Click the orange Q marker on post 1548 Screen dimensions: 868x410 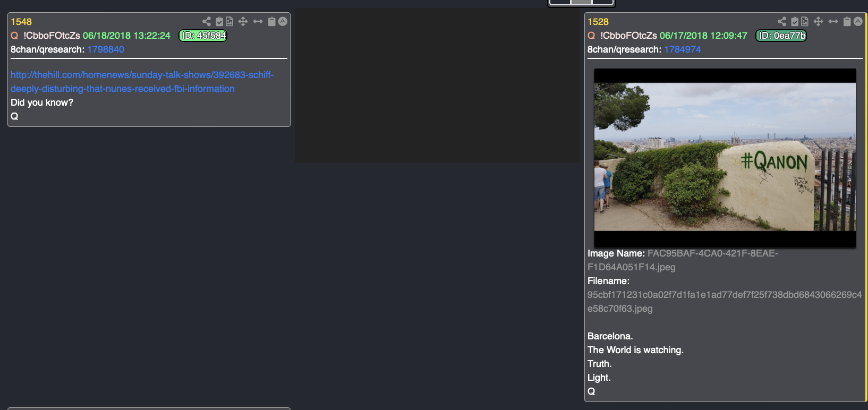pyautogui.click(x=14, y=36)
